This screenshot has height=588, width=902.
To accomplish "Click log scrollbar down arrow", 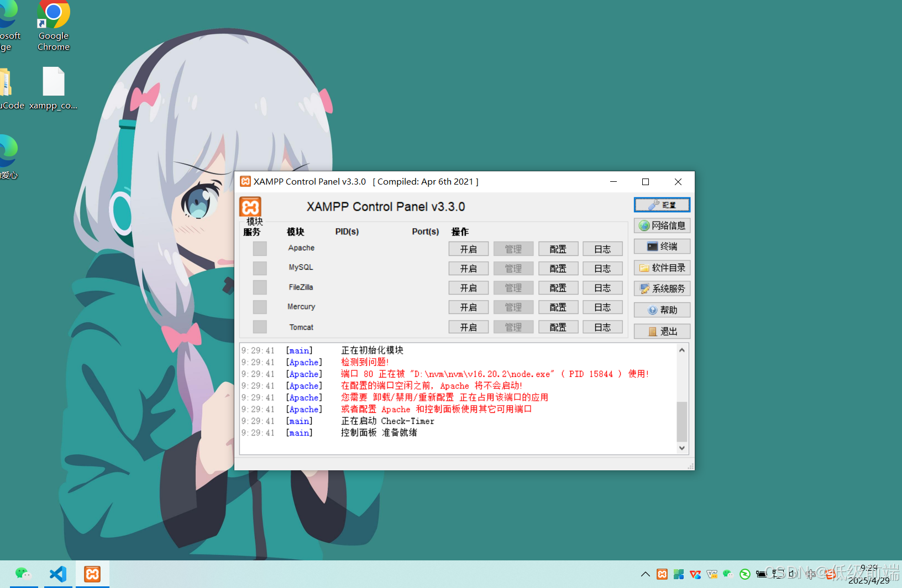I will coord(682,448).
